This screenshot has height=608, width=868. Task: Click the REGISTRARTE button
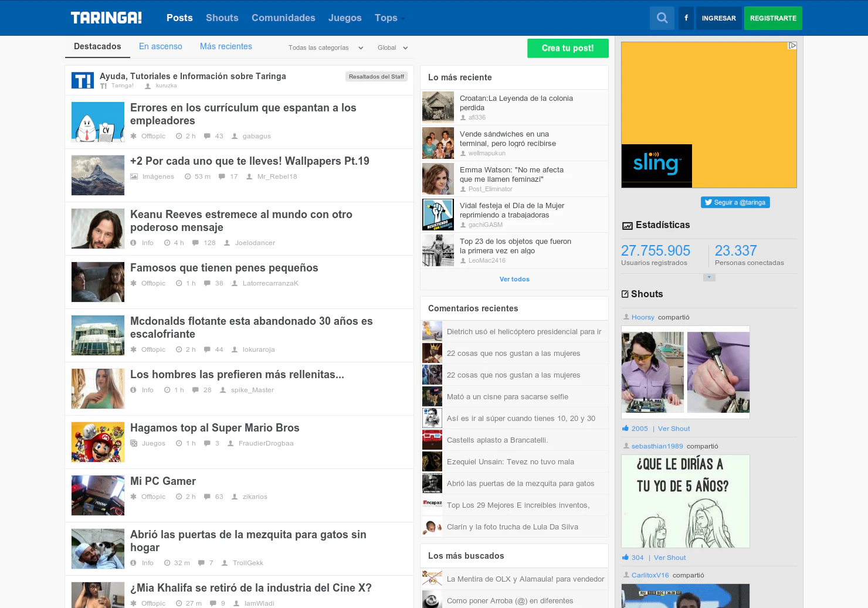tap(773, 18)
